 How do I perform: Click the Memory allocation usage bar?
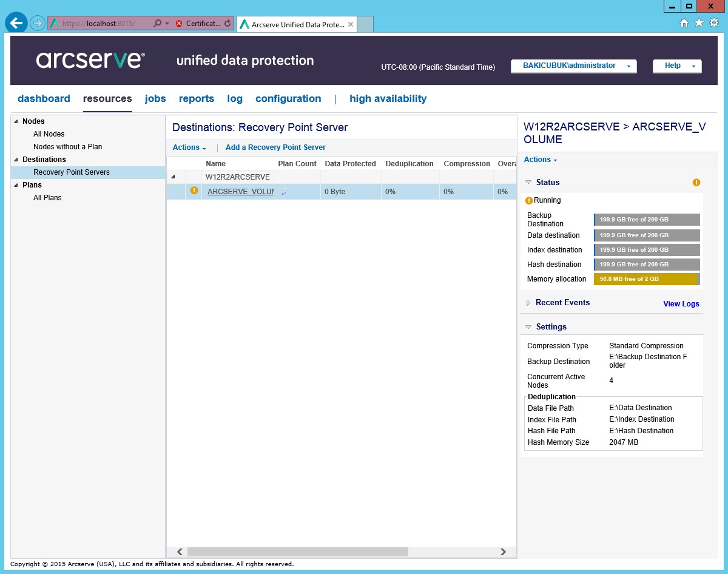pos(647,279)
